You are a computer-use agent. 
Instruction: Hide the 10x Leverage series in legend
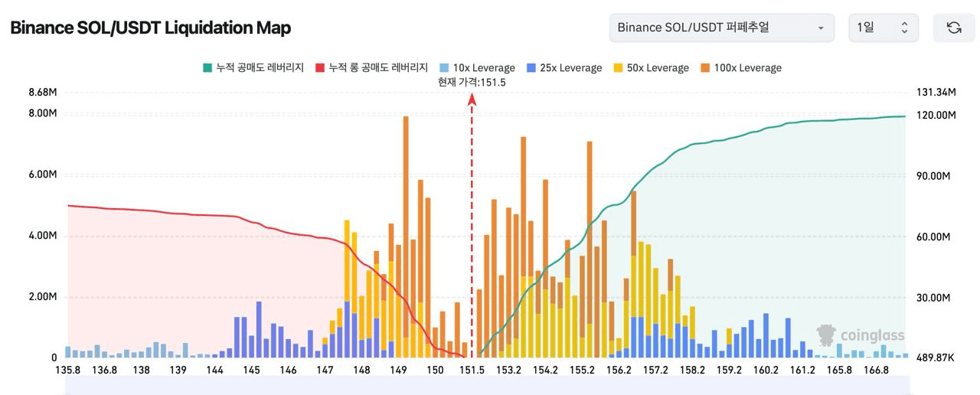[477, 68]
